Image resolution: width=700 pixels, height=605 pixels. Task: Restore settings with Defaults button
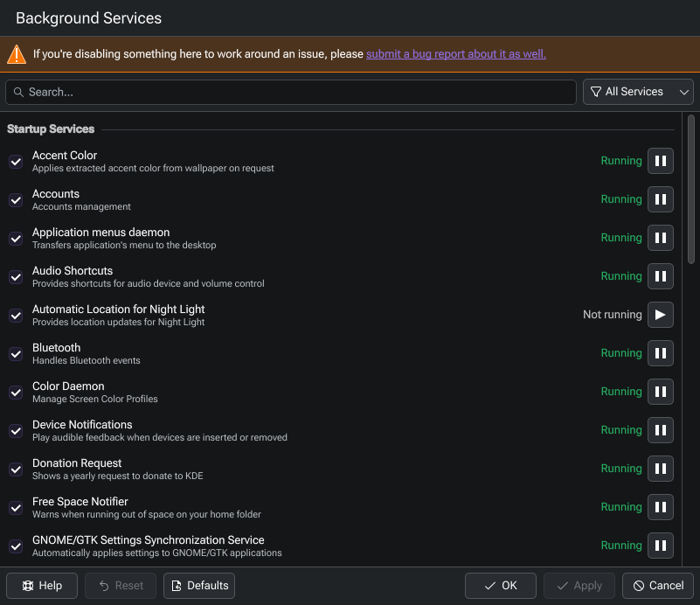point(199,586)
